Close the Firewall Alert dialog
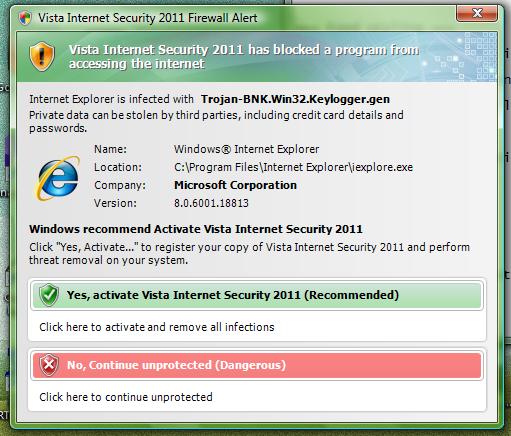511x436 pixels. (477, 14)
